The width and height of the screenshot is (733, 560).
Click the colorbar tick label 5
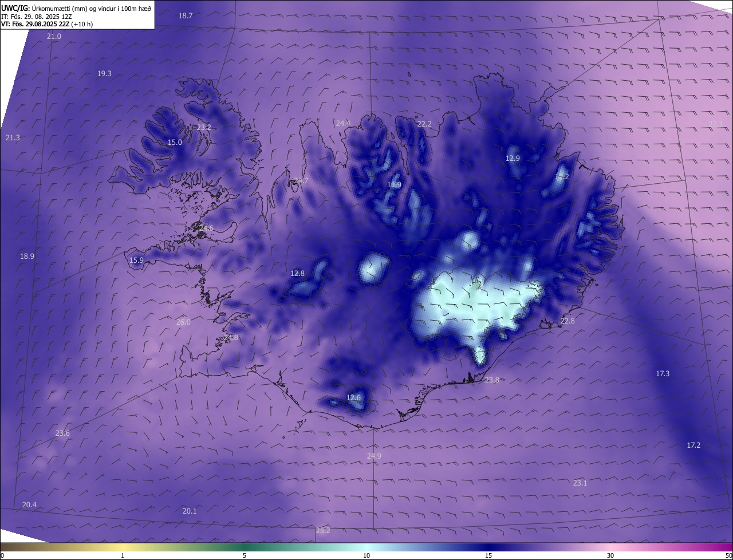click(245, 556)
